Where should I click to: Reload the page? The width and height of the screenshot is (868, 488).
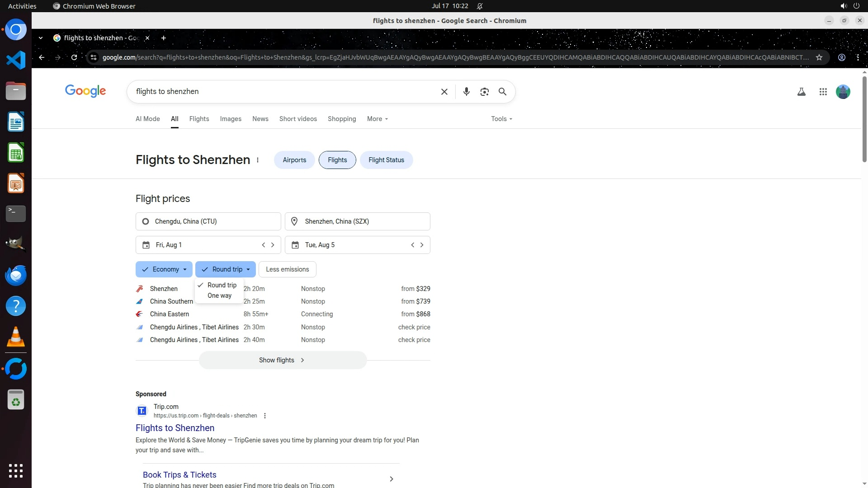[x=74, y=57]
